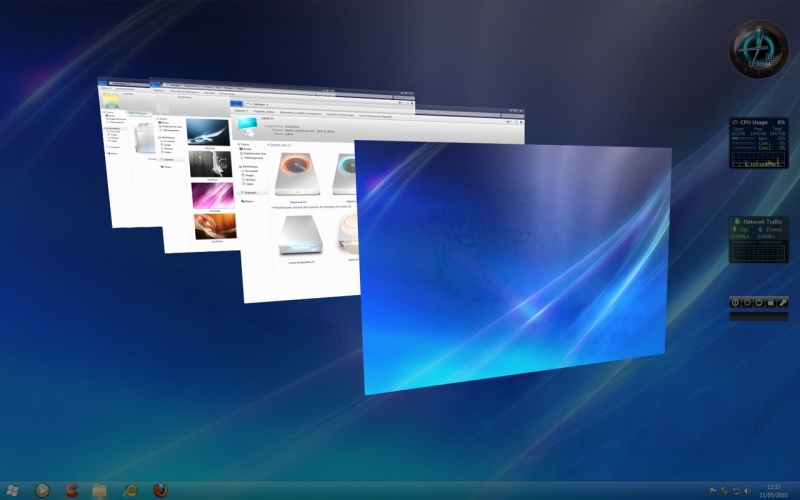Click the green Up arrow in Network Traffic
Screen dimensions: 800x500
click(735, 230)
